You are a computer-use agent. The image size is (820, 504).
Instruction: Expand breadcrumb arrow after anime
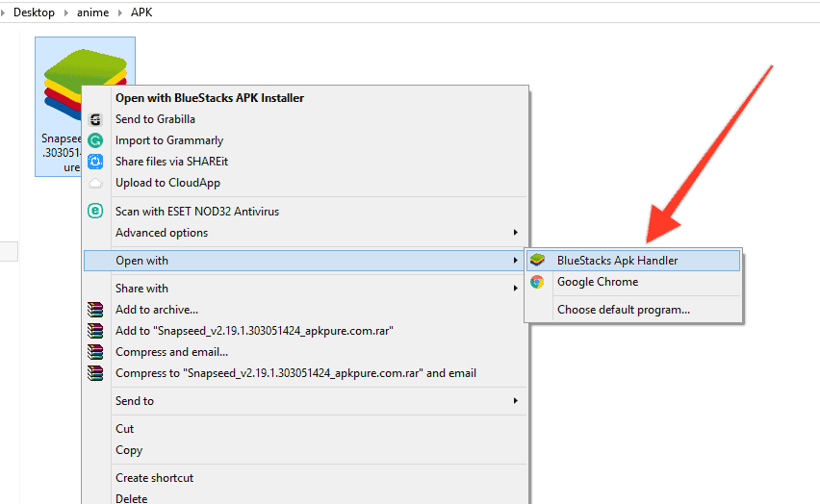tap(120, 13)
